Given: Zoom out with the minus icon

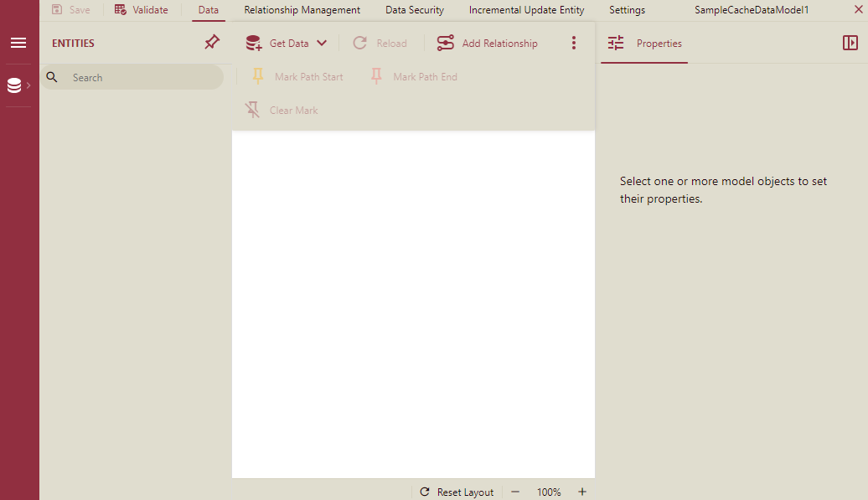Looking at the screenshot, I should point(515,492).
